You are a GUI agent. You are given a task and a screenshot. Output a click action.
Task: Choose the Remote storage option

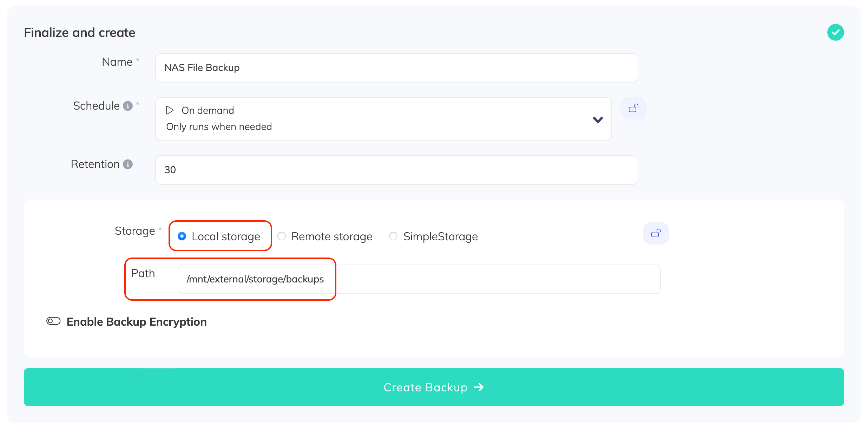(282, 236)
